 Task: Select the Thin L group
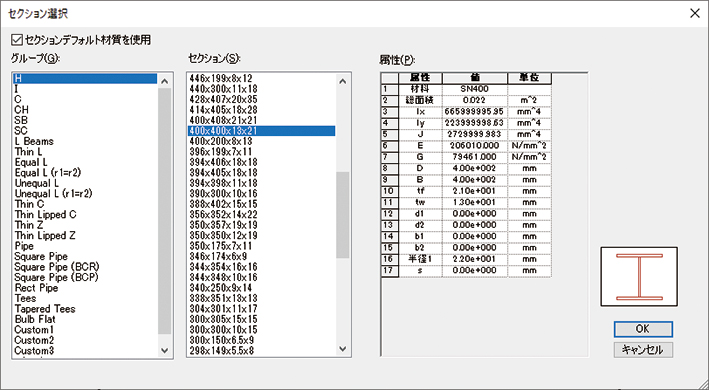coord(85,151)
